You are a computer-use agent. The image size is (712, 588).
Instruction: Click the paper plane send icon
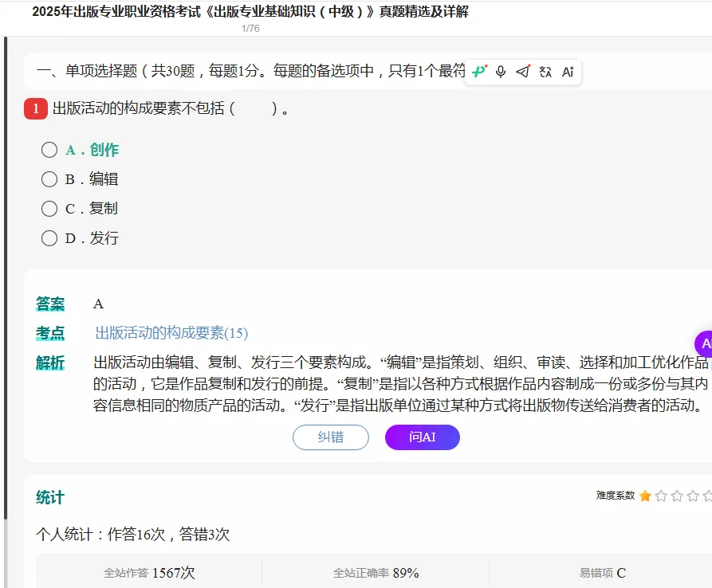coord(523,71)
